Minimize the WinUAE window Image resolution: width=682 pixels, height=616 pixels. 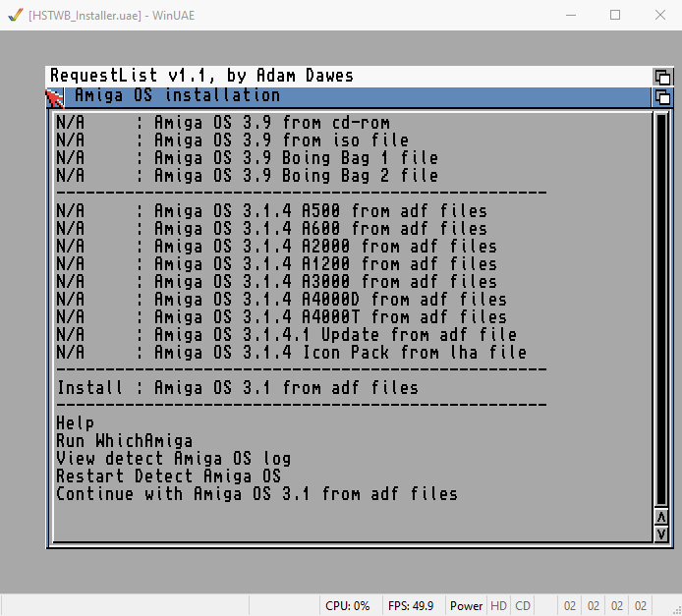[x=571, y=15]
